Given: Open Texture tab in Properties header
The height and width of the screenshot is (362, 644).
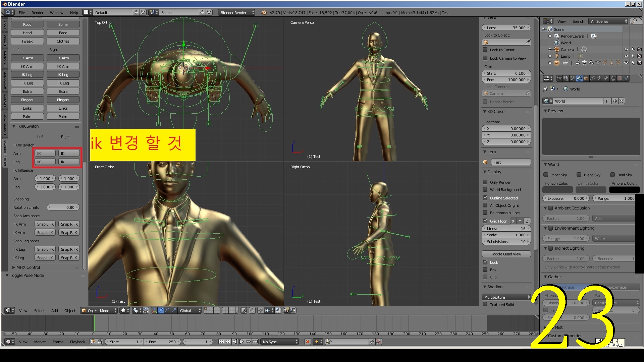Looking at the screenshot, I should (620, 78).
